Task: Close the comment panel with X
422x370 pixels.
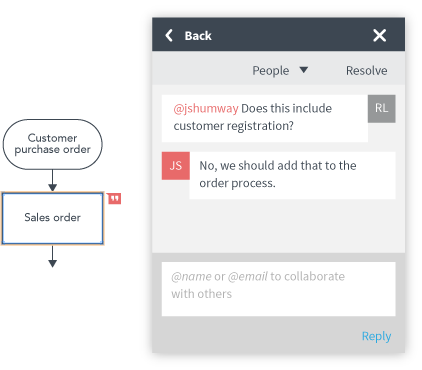Action: [x=379, y=35]
